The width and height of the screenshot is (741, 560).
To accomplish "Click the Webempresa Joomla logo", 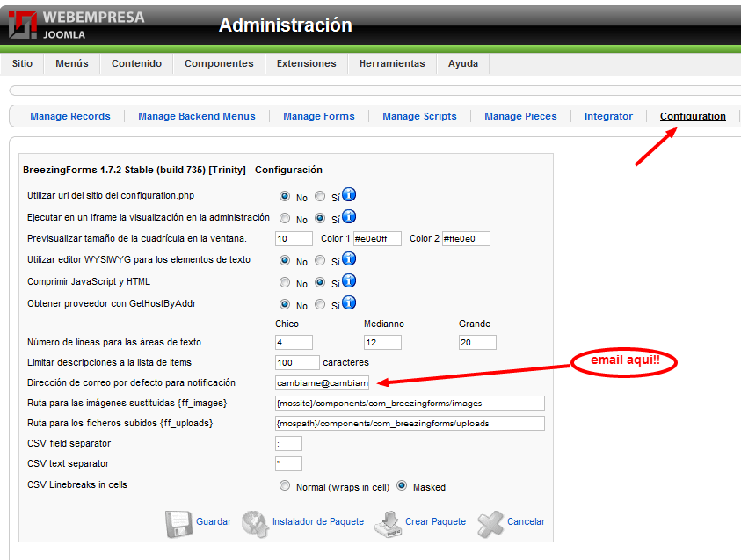I will pyautogui.click(x=76, y=25).
